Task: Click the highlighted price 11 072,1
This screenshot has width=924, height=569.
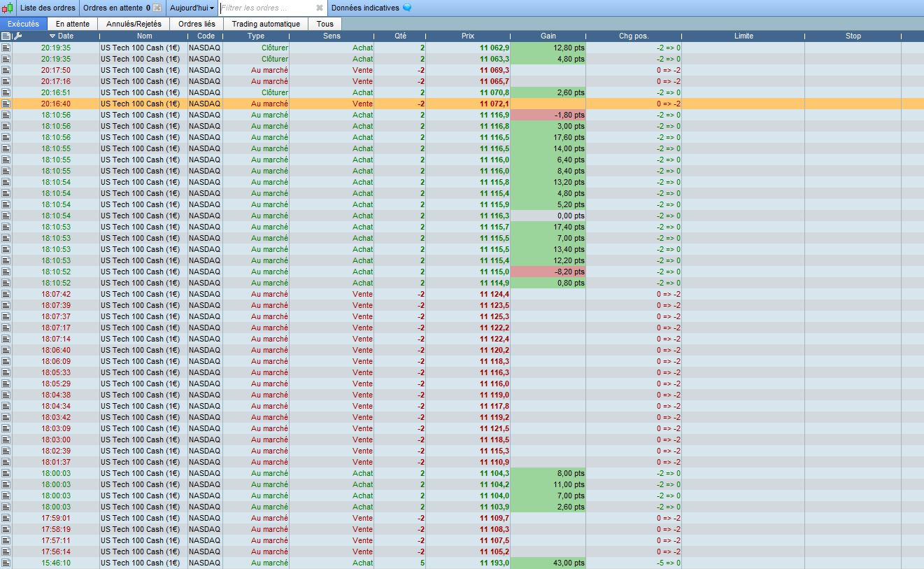Action: (495, 104)
